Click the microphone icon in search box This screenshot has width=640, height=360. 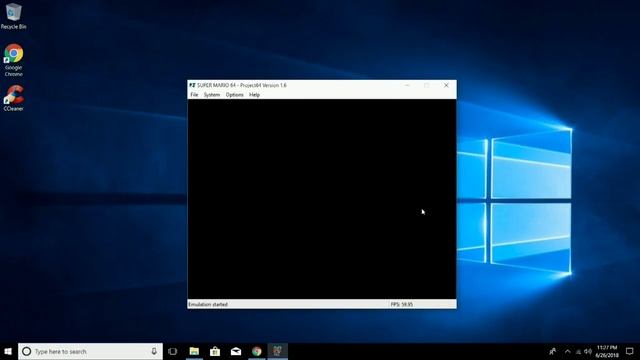point(154,351)
